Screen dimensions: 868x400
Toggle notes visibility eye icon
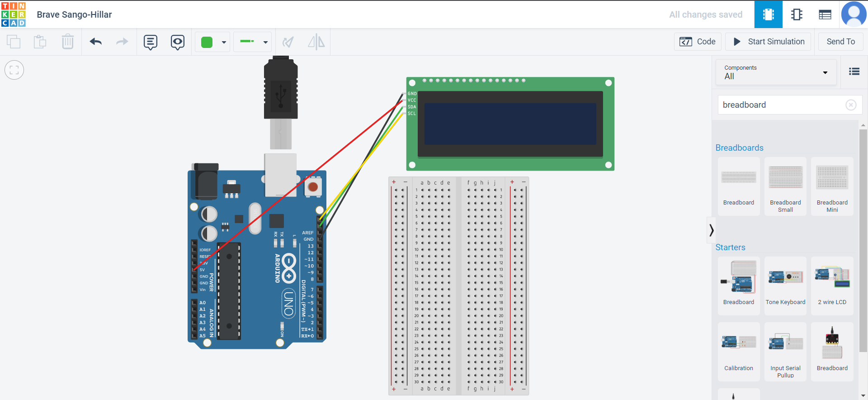[178, 42]
